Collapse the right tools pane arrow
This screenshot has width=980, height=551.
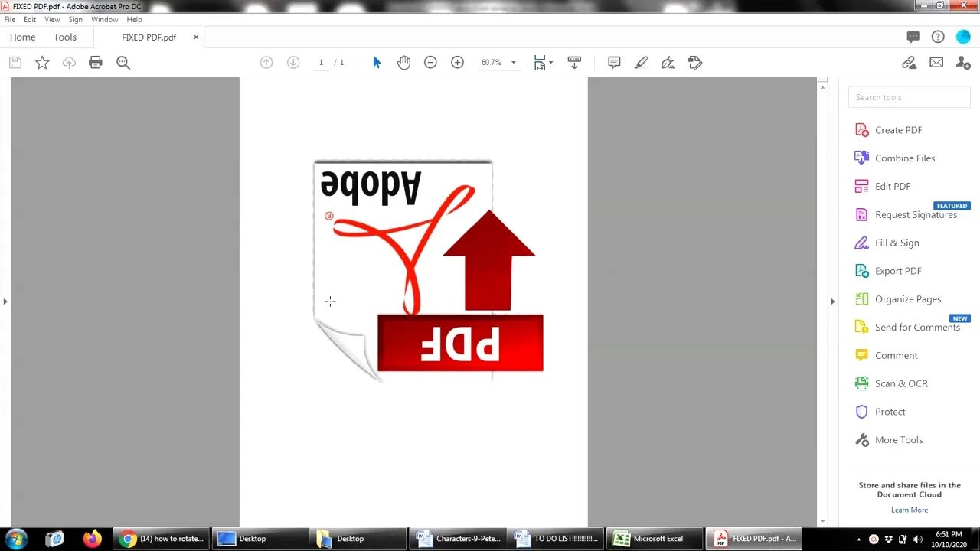coord(833,302)
